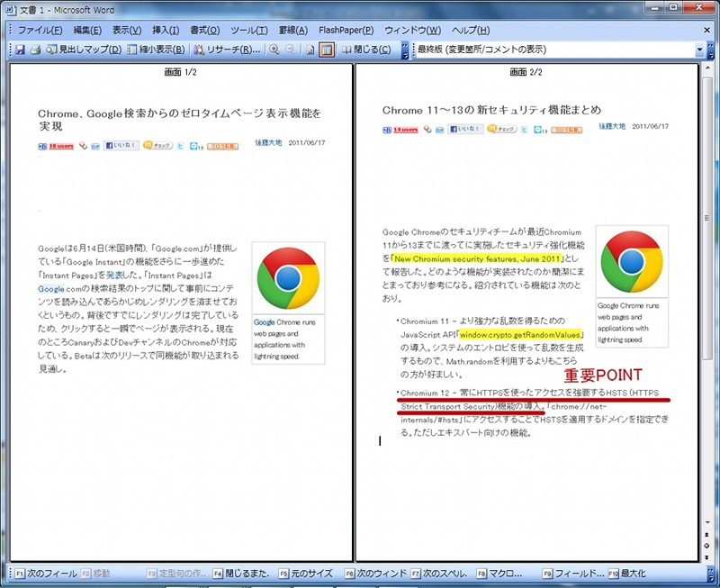Close the document with menu bar X

point(707,31)
